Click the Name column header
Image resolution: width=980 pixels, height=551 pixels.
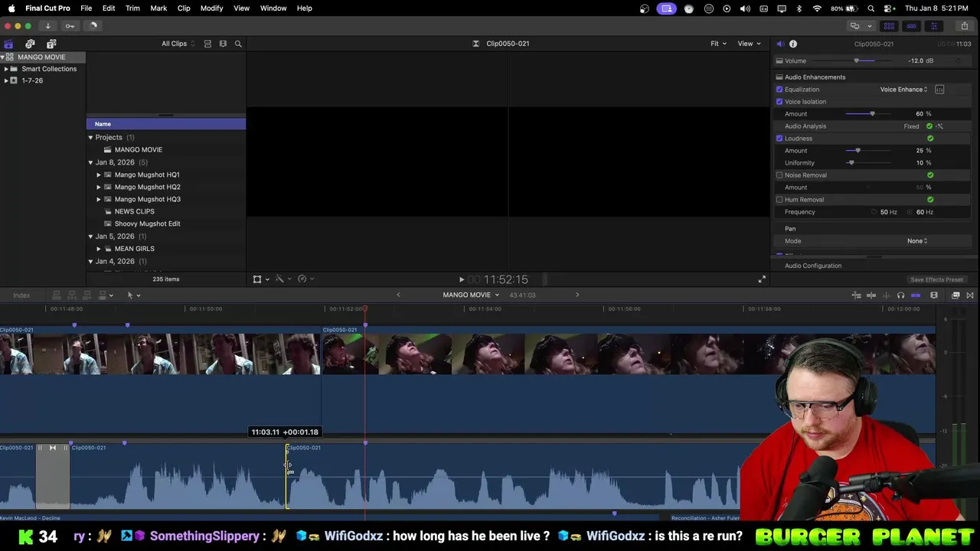[166, 124]
